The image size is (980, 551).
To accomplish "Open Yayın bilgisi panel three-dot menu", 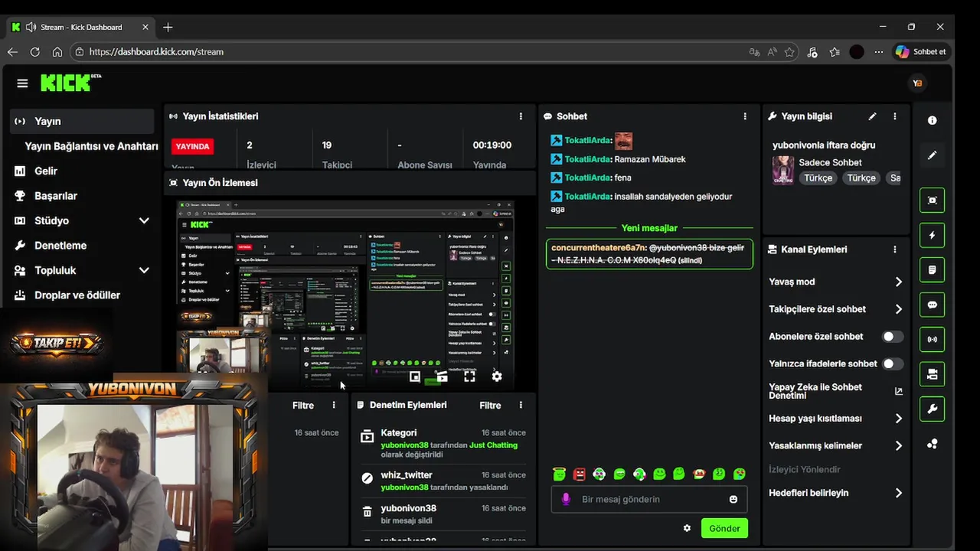I will (x=895, y=116).
